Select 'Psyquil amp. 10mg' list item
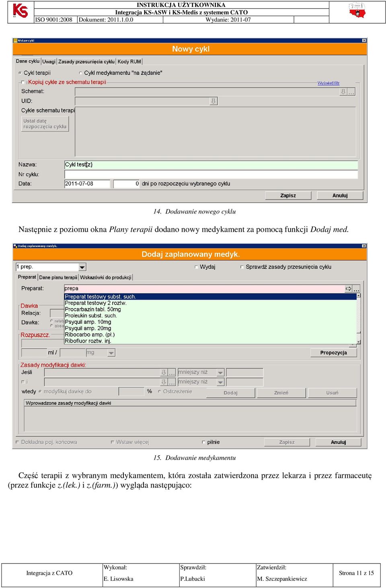The width and height of the screenshot is (386, 588). [210, 322]
